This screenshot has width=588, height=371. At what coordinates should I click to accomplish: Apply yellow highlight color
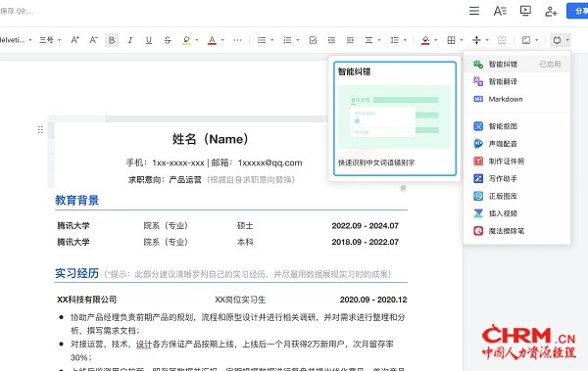coord(186,40)
